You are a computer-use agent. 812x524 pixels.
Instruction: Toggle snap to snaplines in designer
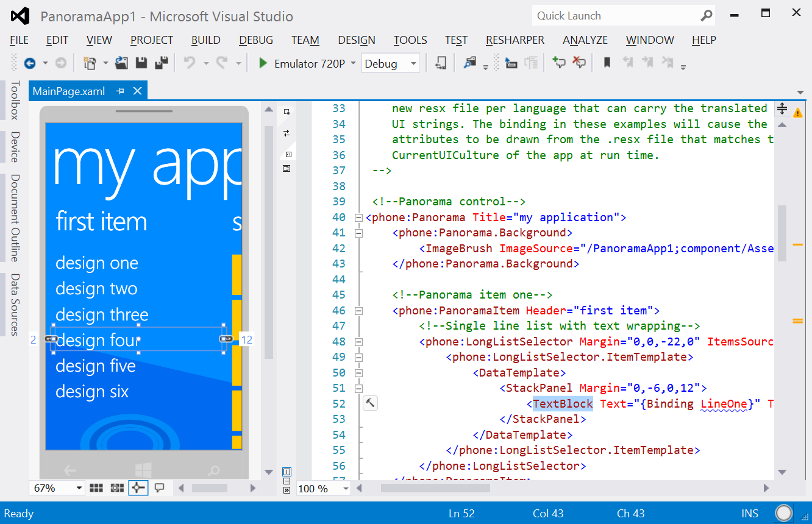click(138, 488)
